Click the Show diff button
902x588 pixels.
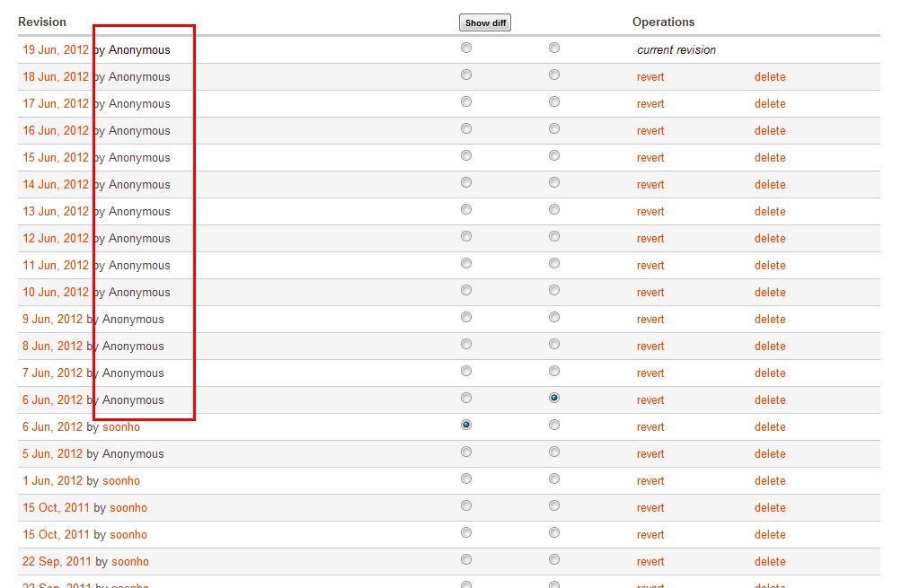[x=484, y=22]
